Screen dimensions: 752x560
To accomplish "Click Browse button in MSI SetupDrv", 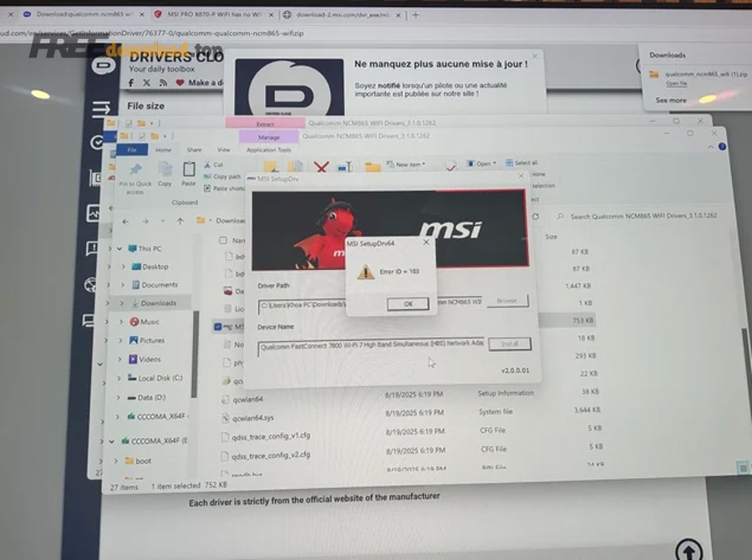I will [507, 301].
